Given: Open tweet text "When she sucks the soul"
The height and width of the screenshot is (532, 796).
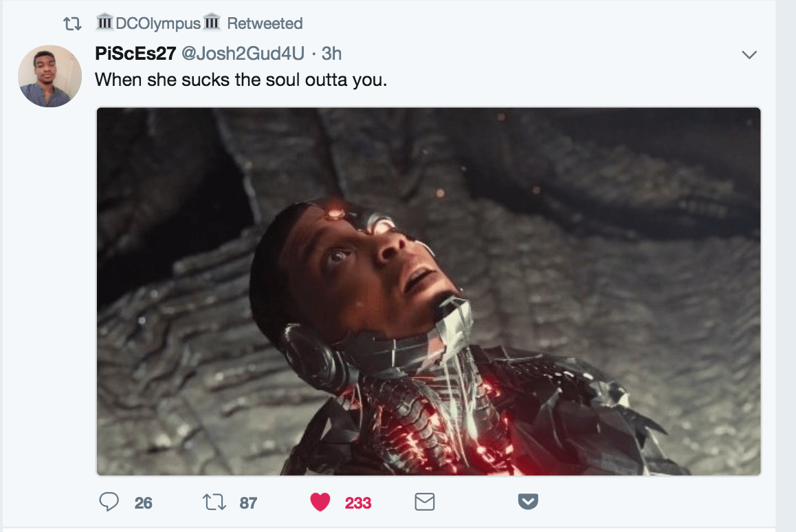Looking at the screenshot, I should pos(198,80).
